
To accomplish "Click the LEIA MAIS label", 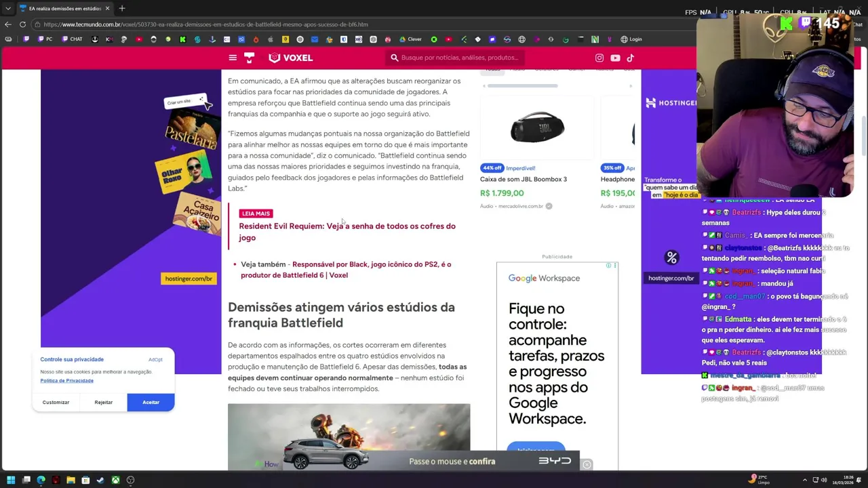I will click(x=256, y=213).
